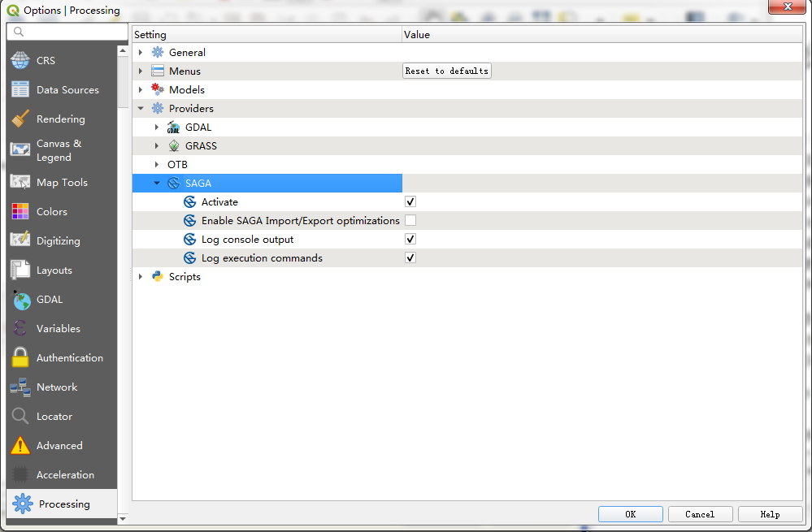Click the Advanced warning triangle icon
Viewport: 812px width, 532px height.
20,445
